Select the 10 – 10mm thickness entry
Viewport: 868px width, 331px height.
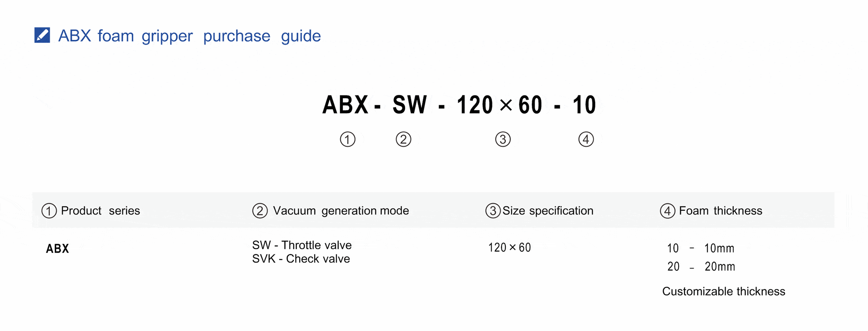point(701,248)
